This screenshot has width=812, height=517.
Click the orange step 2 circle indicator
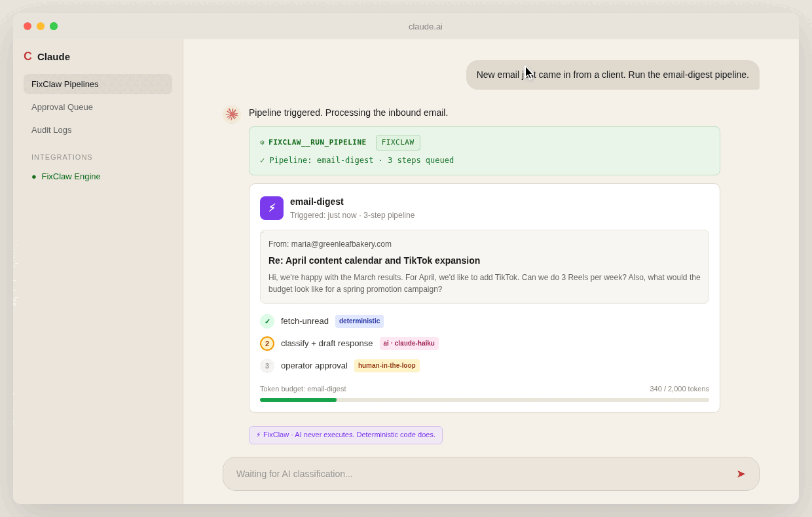coord(267,344)
